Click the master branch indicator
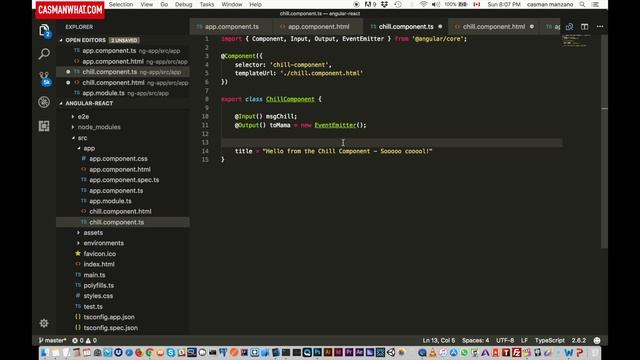 (52, 340)
